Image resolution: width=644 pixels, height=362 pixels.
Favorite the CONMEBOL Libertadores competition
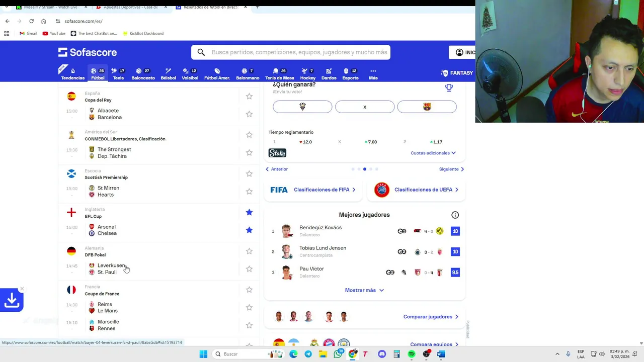click(x=249, y=135)
